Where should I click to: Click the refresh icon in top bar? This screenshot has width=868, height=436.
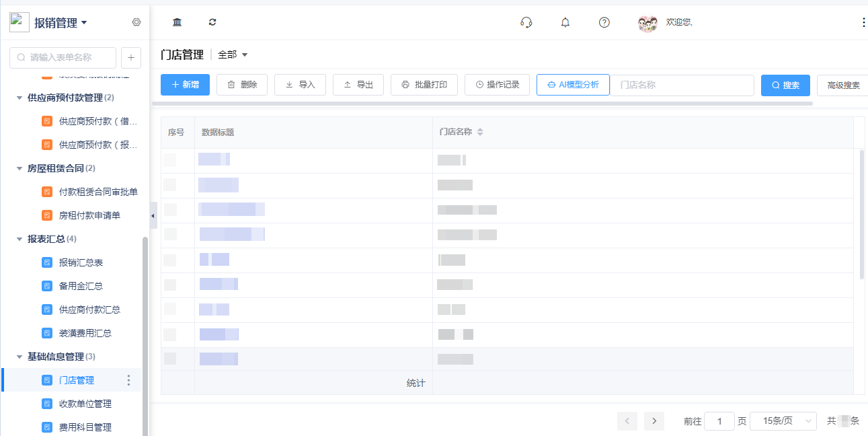pos(212,22)
